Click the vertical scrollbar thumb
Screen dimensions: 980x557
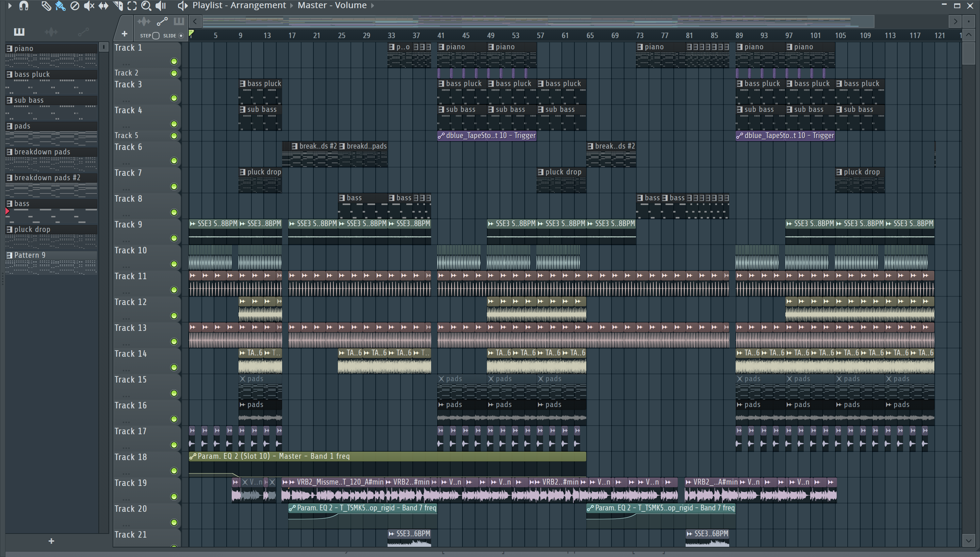click(x=968, y=54)
